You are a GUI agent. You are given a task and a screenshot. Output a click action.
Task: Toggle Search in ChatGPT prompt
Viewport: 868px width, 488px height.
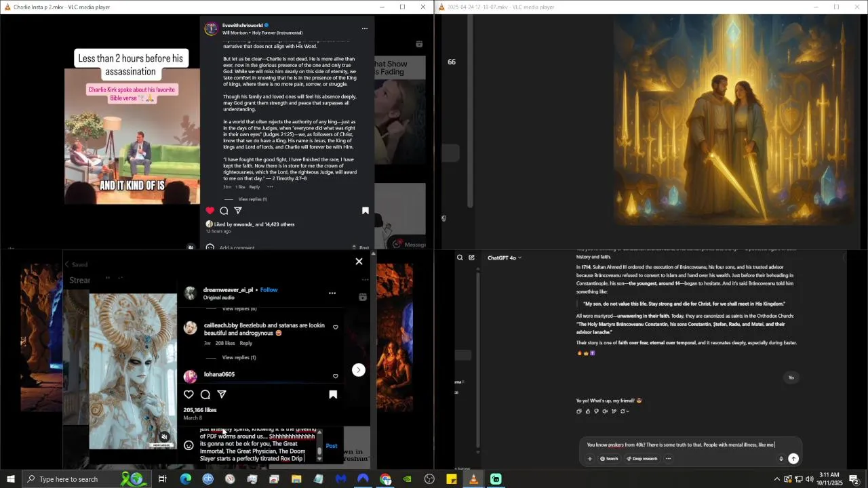[608, 459]
